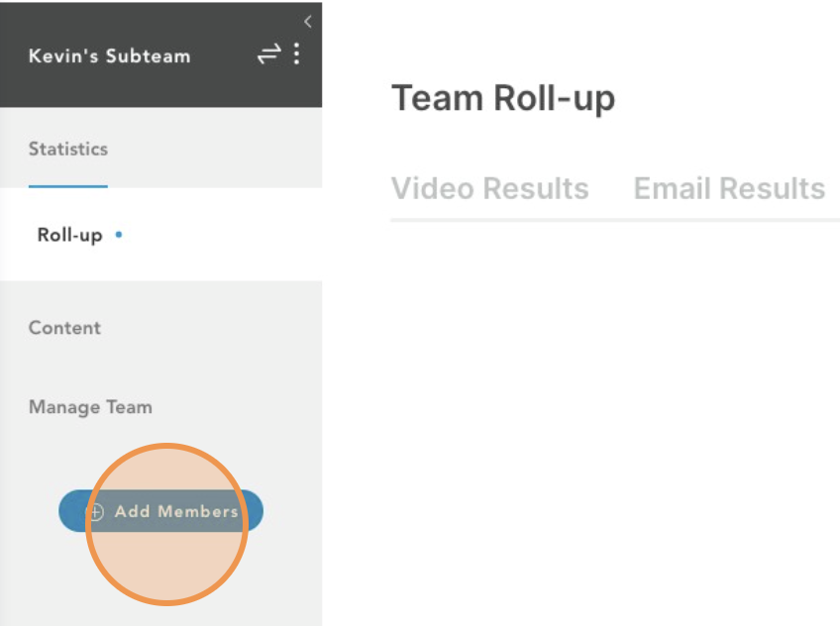
Task: Click the Add Members button
Action: coord(160,511)
